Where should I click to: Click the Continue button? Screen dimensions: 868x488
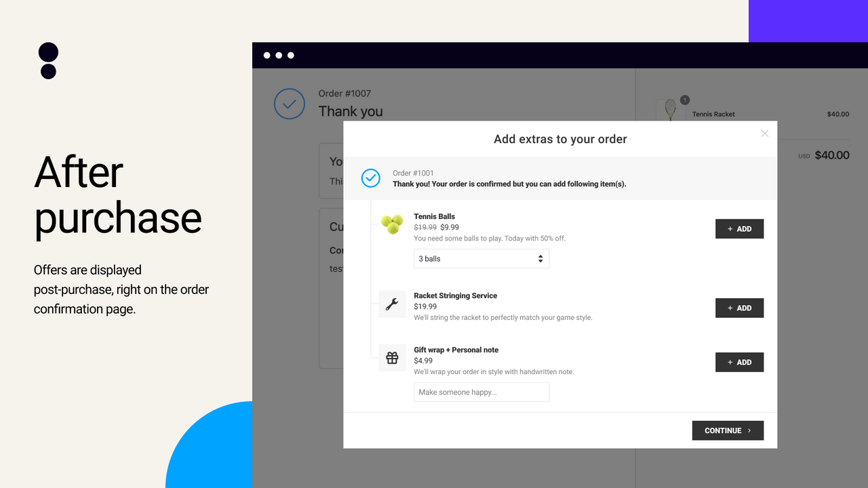pos(728,430)
